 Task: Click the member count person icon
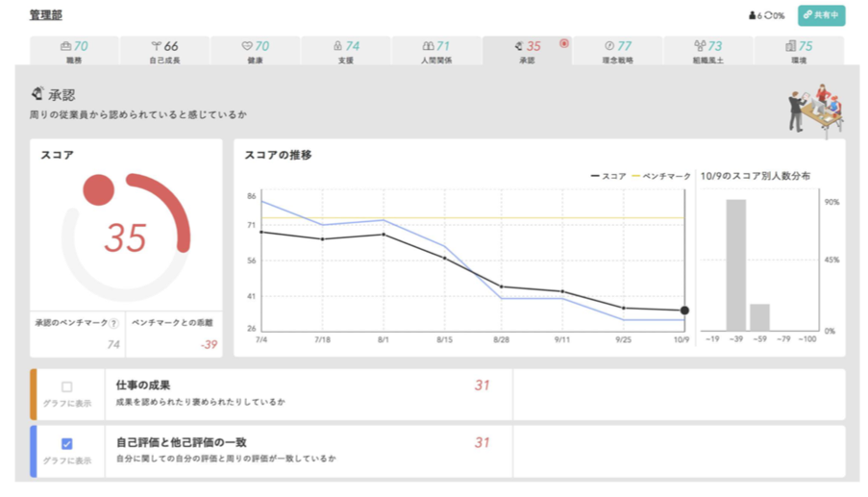[752, 15]
